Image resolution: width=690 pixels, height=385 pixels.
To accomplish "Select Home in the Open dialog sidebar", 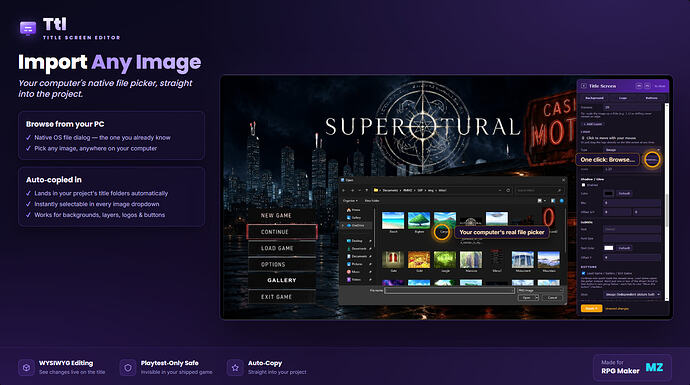I will tap(353, 210).
